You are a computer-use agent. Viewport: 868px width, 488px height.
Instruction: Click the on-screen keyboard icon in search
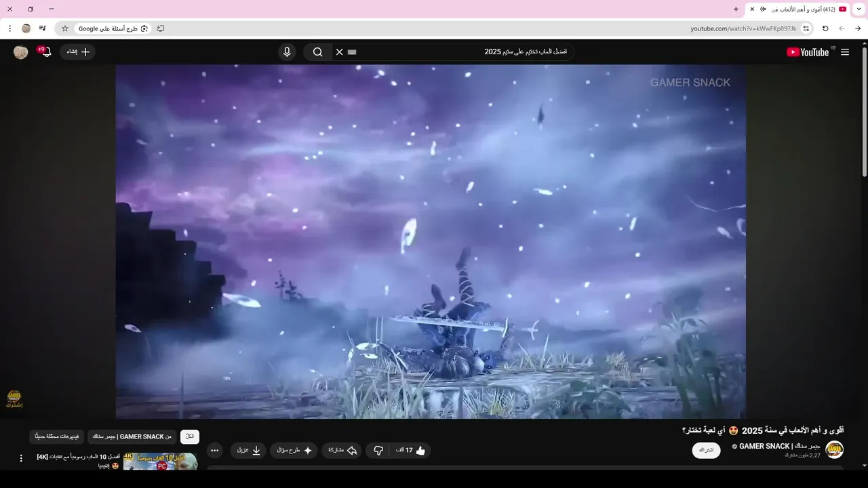pyautogui.click(x=352, y=52)
